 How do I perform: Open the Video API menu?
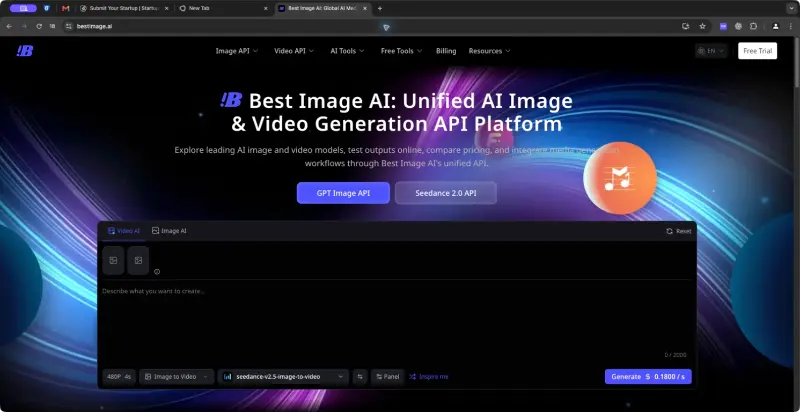coord(294,51)
